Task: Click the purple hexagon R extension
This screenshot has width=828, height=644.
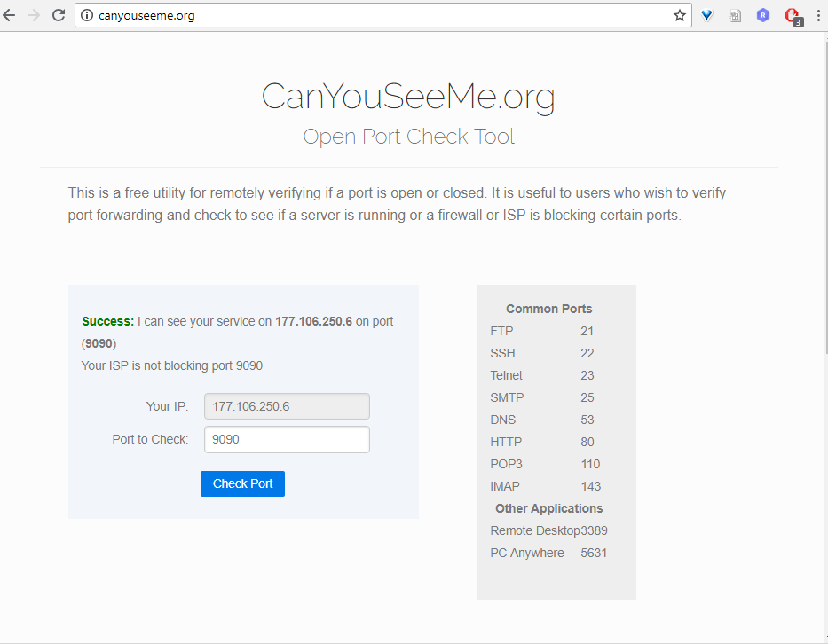Action: pos(763,15)
